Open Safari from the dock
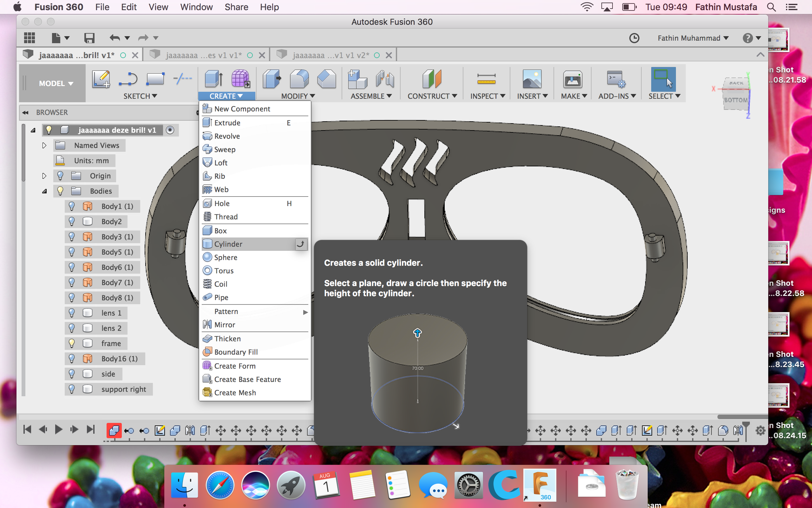 [x=220, y=485]
